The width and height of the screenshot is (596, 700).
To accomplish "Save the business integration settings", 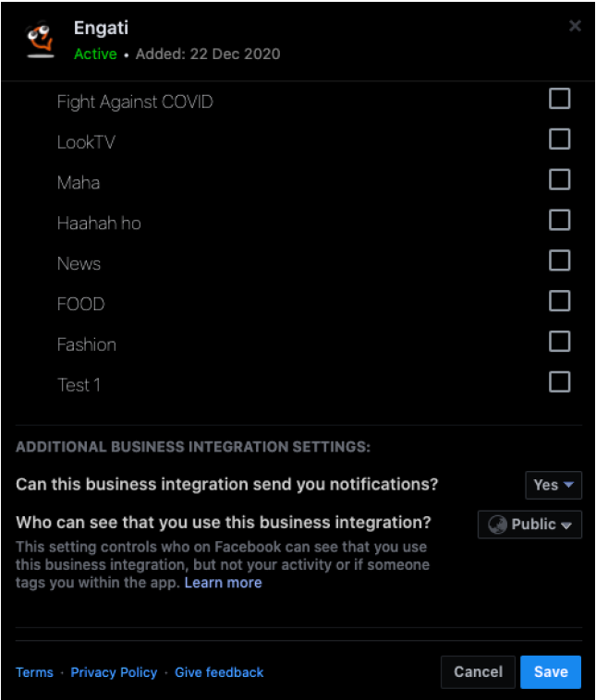I will click(x=550, y=671).
